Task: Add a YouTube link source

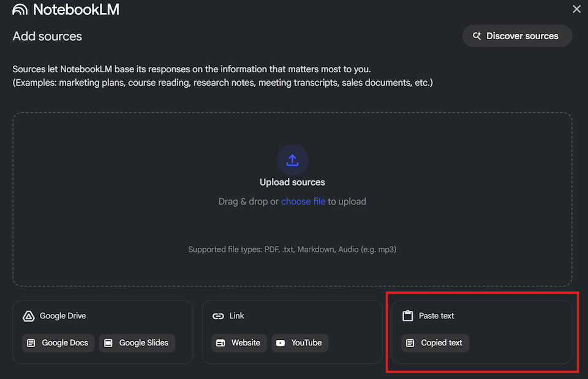Action: click(x=300, y=343)
